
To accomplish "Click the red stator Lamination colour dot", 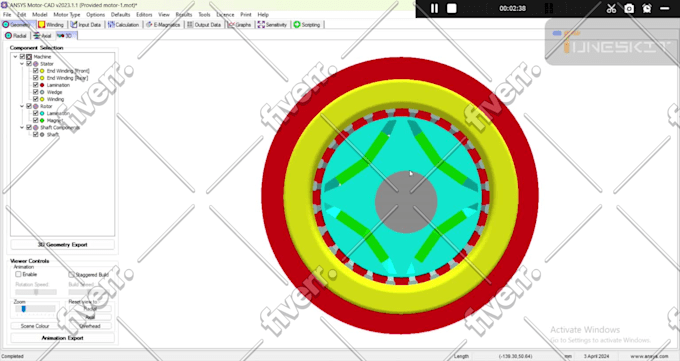I will pos(42,85).
